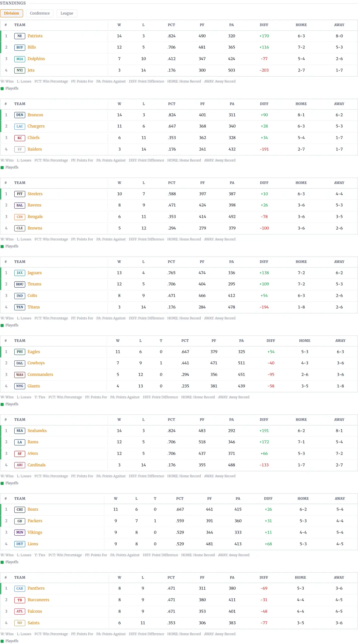Screen dimensions: 358x644
Task: Click the NE team badge
Action: pyautogui.click(x=20, y=36)
